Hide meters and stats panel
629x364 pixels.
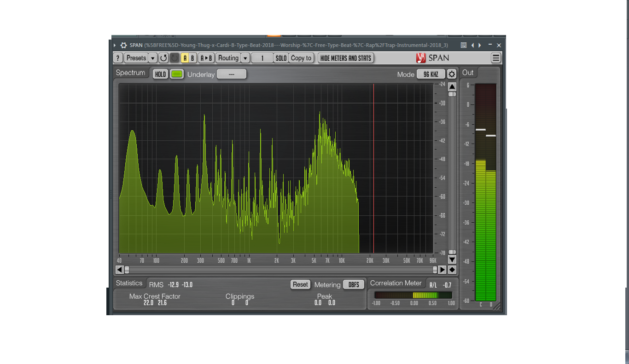[345, 58]
